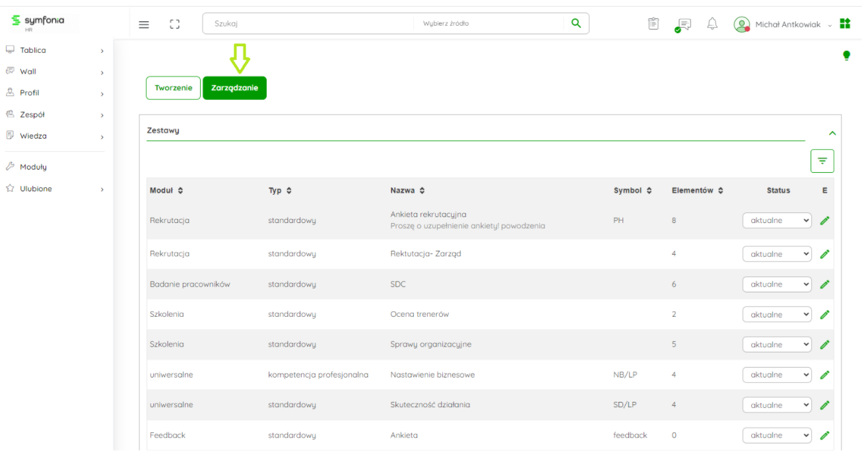Viewport: 868px width, 454px height.
Task: Open the notifications bell
Action: tap(712, 24)
